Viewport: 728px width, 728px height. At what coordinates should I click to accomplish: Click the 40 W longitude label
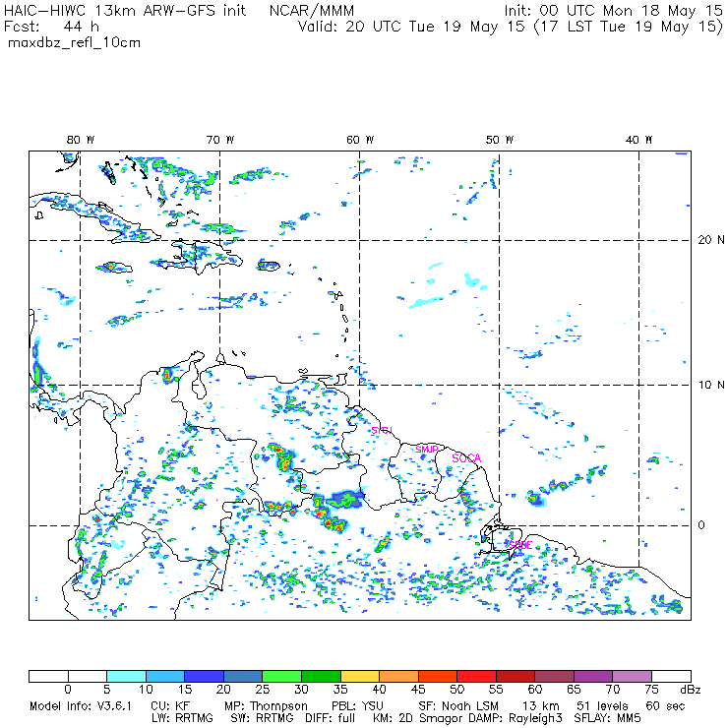(x=638, y=140)
